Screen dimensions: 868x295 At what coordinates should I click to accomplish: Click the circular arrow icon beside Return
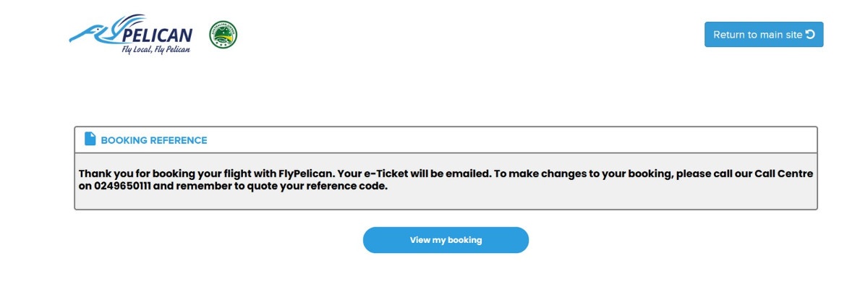[810, 34]
